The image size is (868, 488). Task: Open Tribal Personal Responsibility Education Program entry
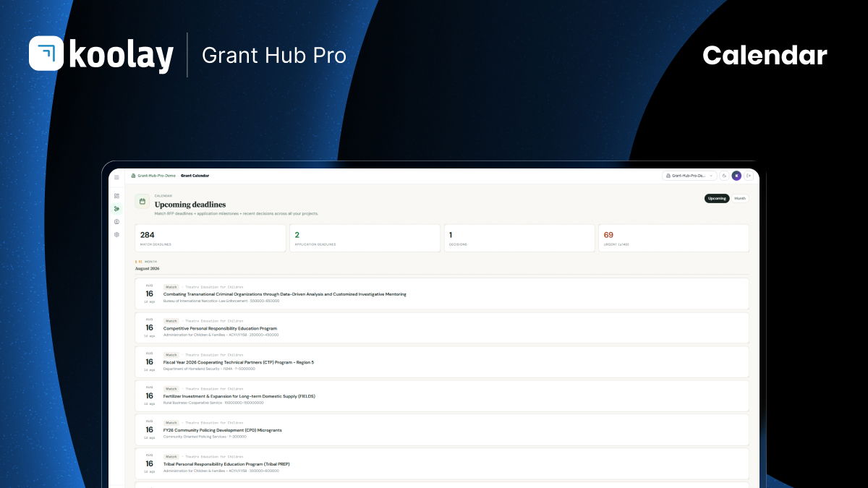click(442, 463)
